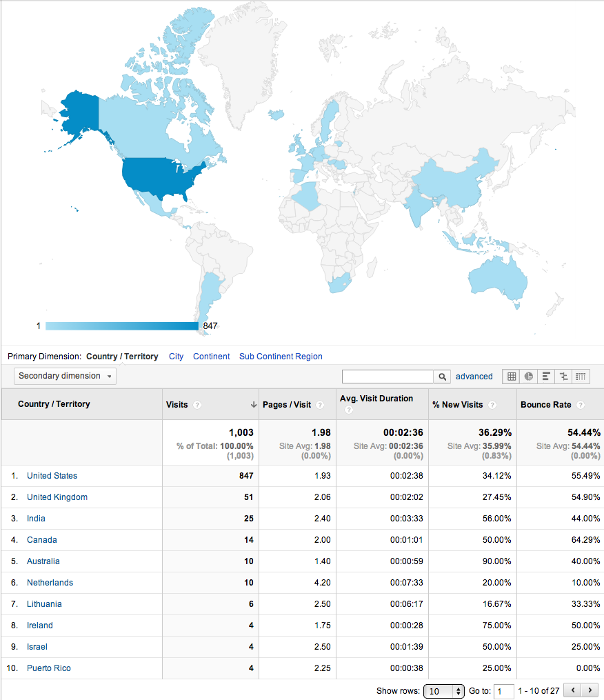
Task: Open Australia country link
Action: click(43, 561)
